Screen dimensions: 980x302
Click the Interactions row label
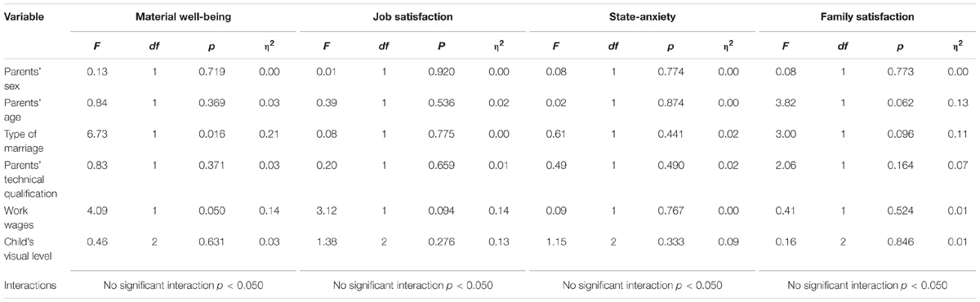click(30, 286)
